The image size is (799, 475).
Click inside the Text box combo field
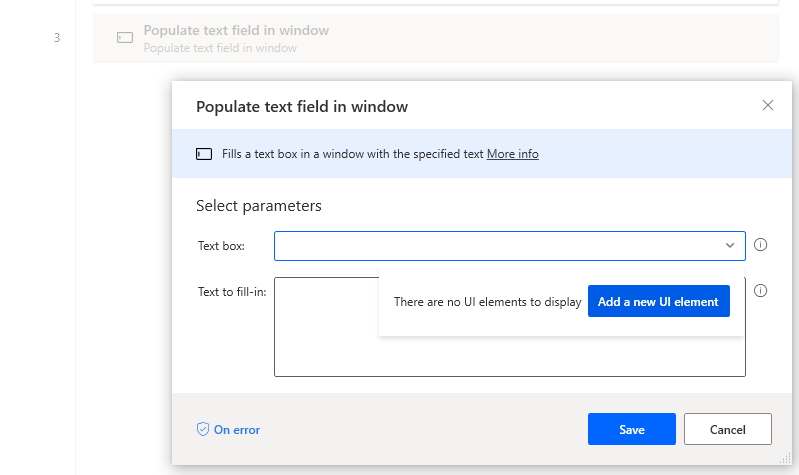510,246
